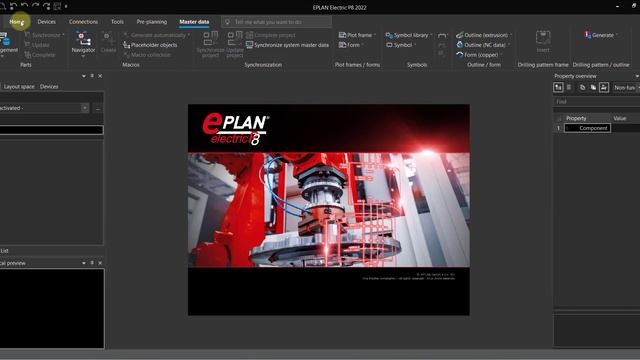Open the Form (copper) dropdown
The height and width of the screenshot is (360, 640).
pyautogui.click(x=479, y=55)
